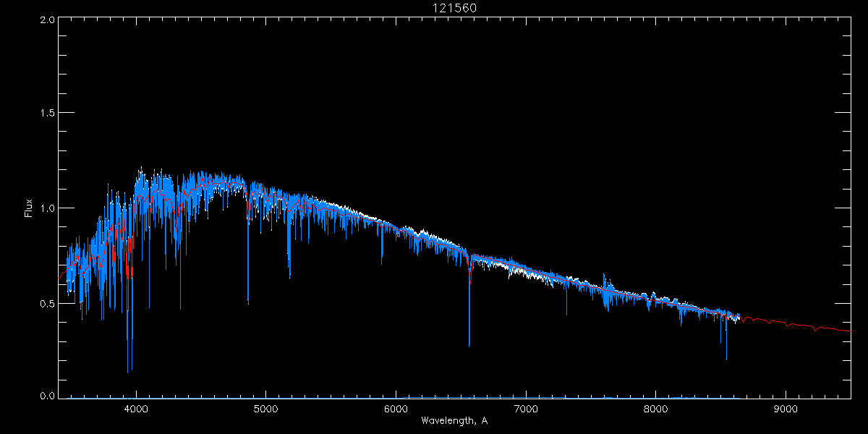
Task: Select the 5000 wavelength tick label
Action: click(x=265, y=407)
